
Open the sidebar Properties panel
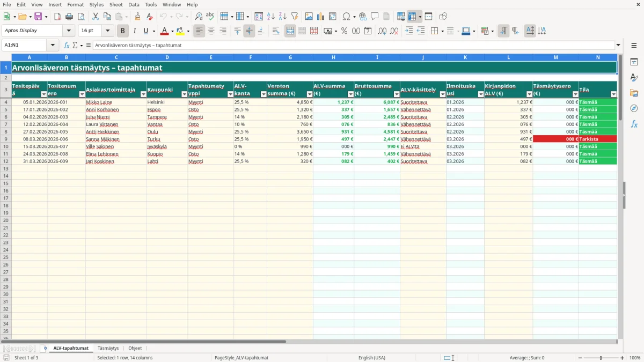[634, 62]
